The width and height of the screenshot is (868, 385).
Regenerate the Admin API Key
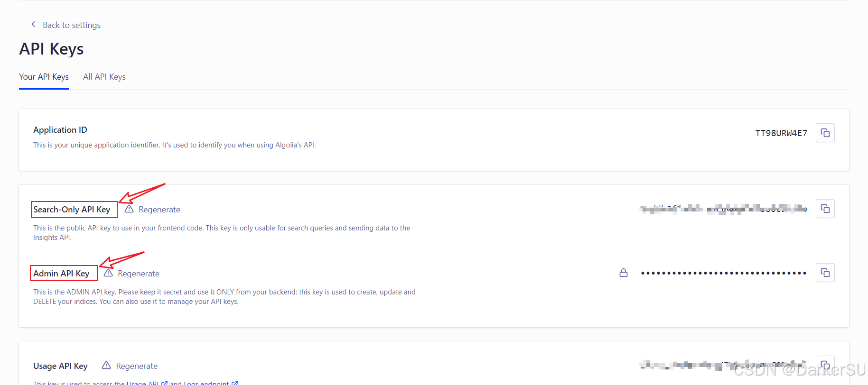[138, 274]
